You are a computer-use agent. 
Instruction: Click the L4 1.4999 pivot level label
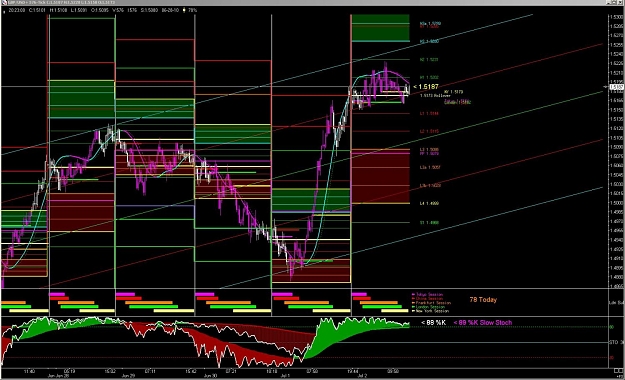click(x=429, y=203)
